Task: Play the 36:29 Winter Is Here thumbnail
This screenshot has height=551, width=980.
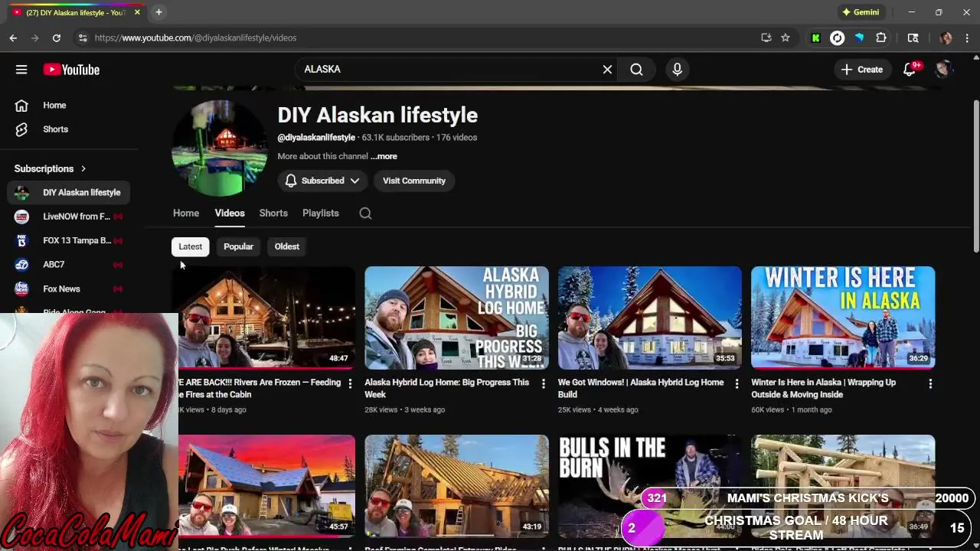Action: pos(843,318)
